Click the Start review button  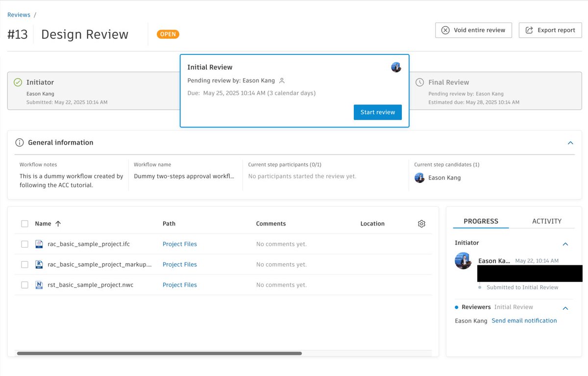[377, 112]
